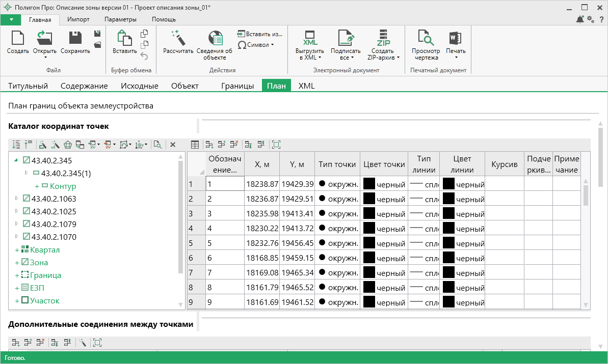Click the X, м cell containing 18238.87
Viewport: 608px width, 364px height.
[x=262, y=184]
